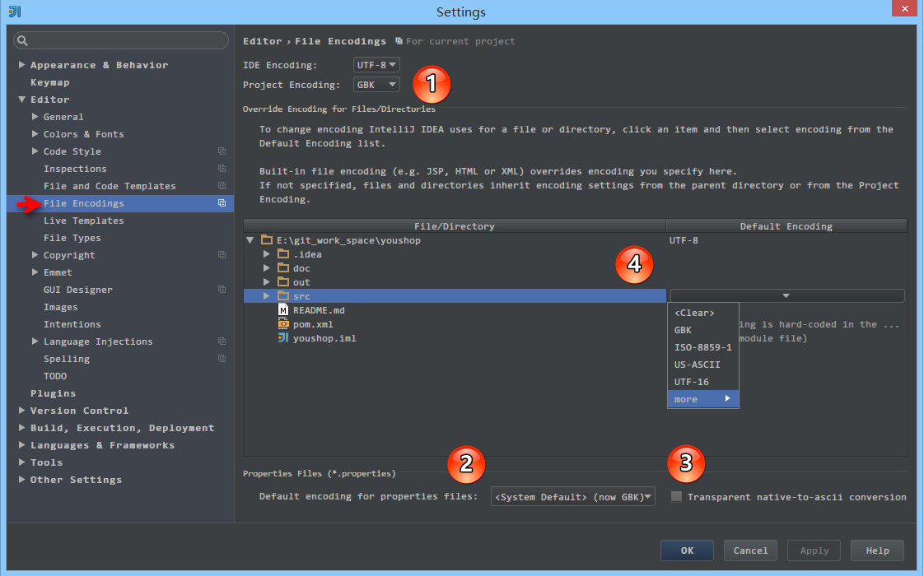Expand the Version Control settings section
Image resolution: width=924 pixels, height=576 pixels.
pos(21,411)
